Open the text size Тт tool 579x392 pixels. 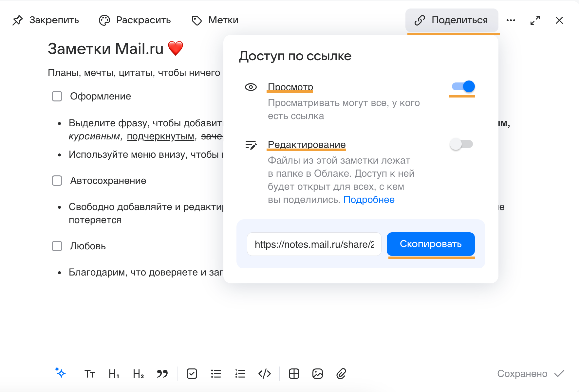pos(89,374)
